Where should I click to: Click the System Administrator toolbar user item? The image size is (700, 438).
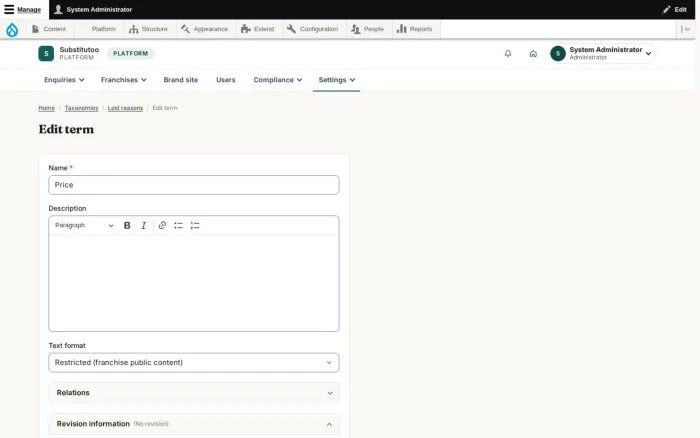93,9
